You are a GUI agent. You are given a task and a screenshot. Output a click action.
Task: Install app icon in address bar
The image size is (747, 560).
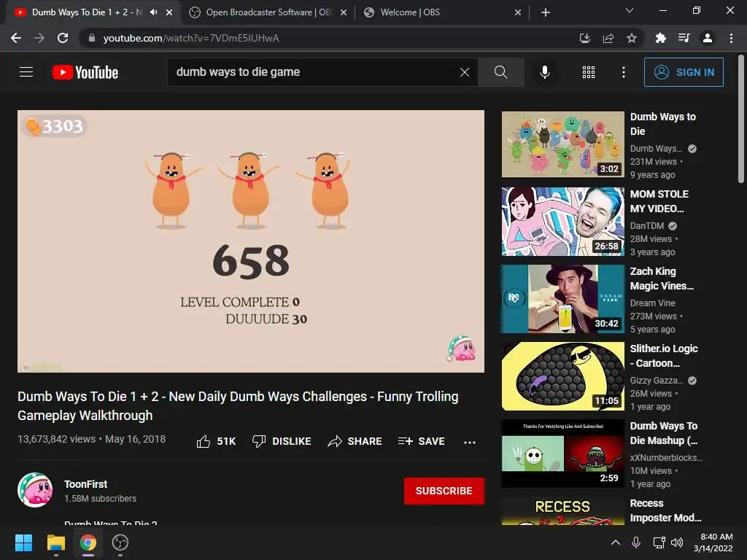coord(584,38)
